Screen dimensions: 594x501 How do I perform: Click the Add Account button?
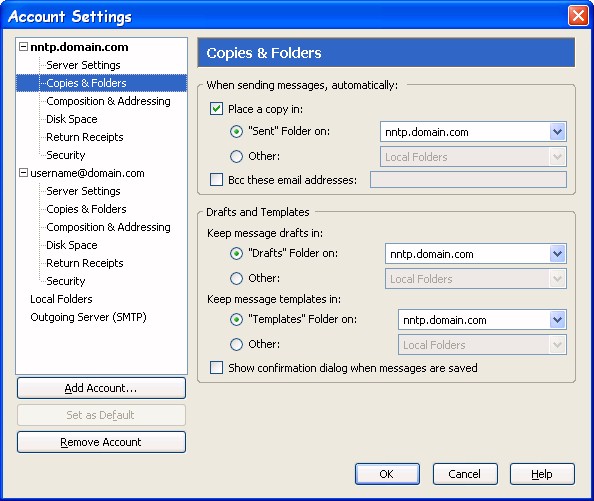tap(101, 388)
